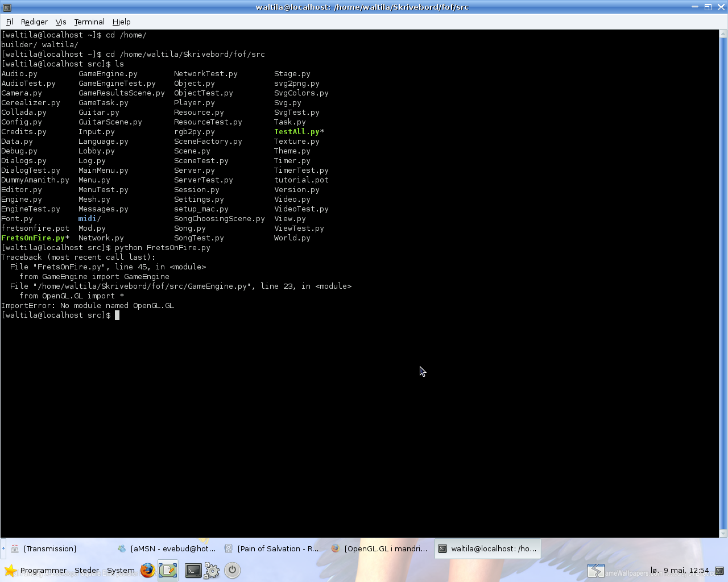Click the star icon beside Programmer
Image resolution: width=728 pixels, height=582 pixels.
tap(10, 570)
